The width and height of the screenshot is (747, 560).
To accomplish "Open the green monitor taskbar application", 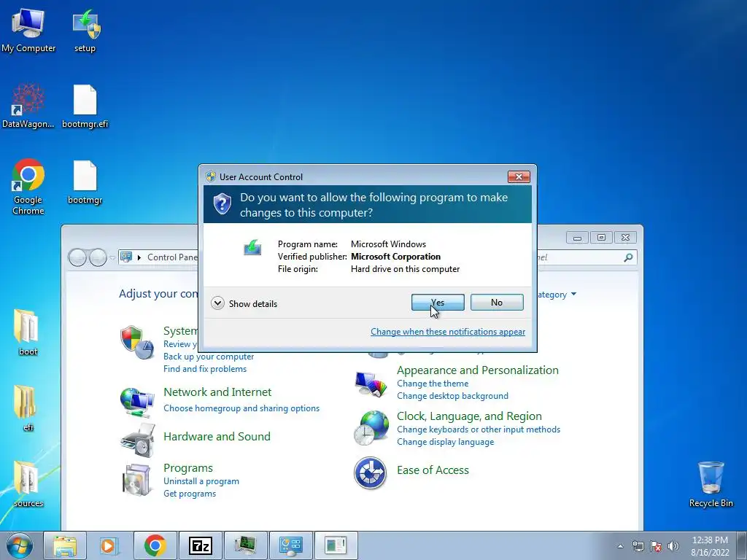I will click(x=245, y=545).
